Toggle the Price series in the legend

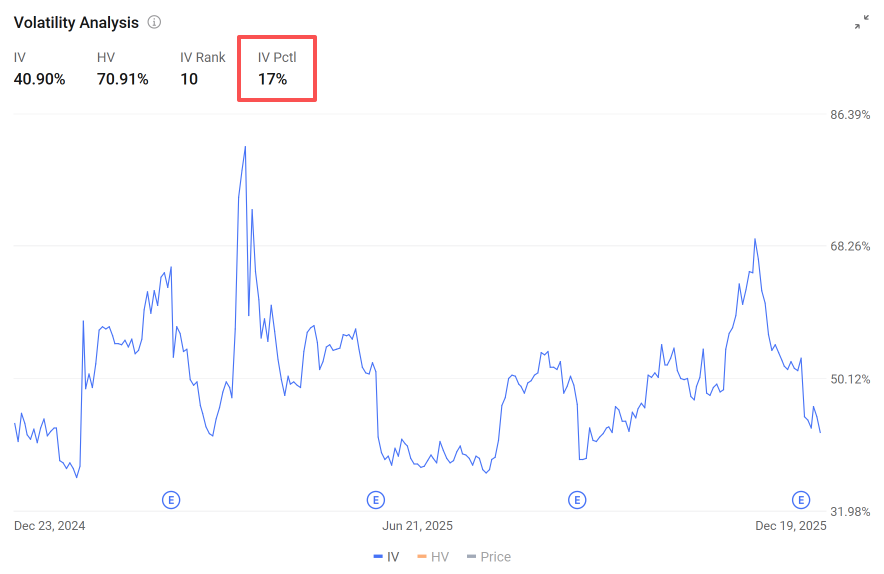(489, 557)
